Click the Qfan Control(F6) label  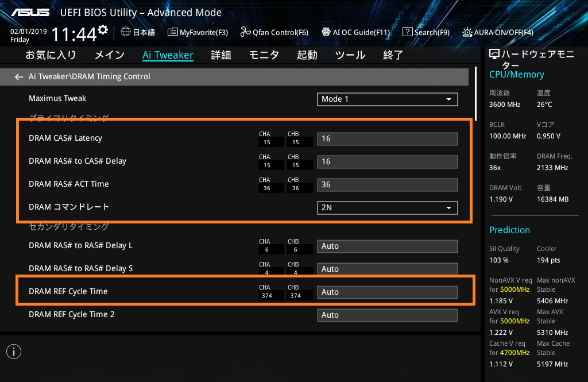(280, 32)
